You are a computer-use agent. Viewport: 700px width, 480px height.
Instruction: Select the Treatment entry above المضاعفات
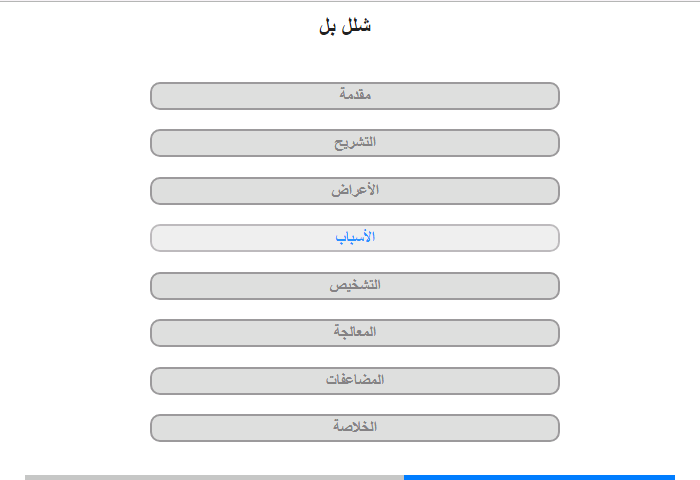click(x=355, y=333)
